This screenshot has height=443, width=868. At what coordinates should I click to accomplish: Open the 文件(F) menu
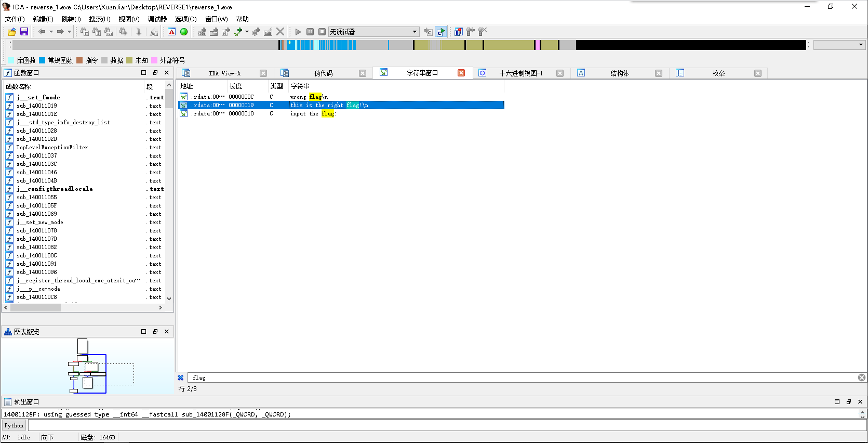pyautogui.click(x=15, y=19)
